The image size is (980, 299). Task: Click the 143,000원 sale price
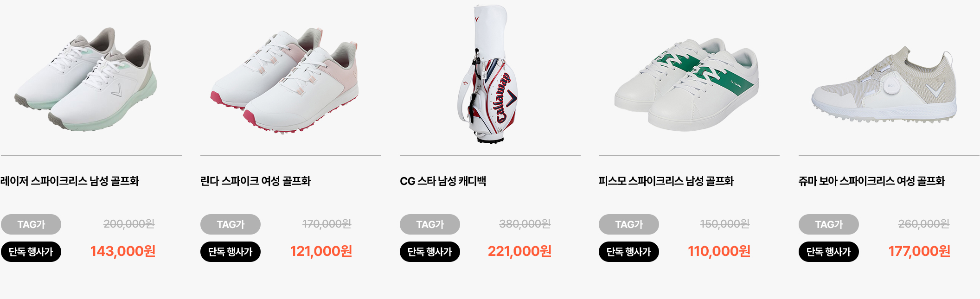123,251
